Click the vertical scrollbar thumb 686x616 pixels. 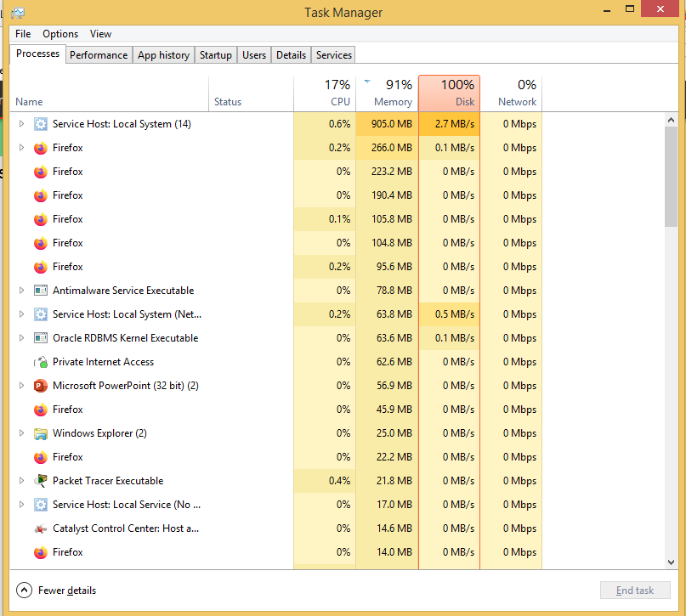coord(672,177)
